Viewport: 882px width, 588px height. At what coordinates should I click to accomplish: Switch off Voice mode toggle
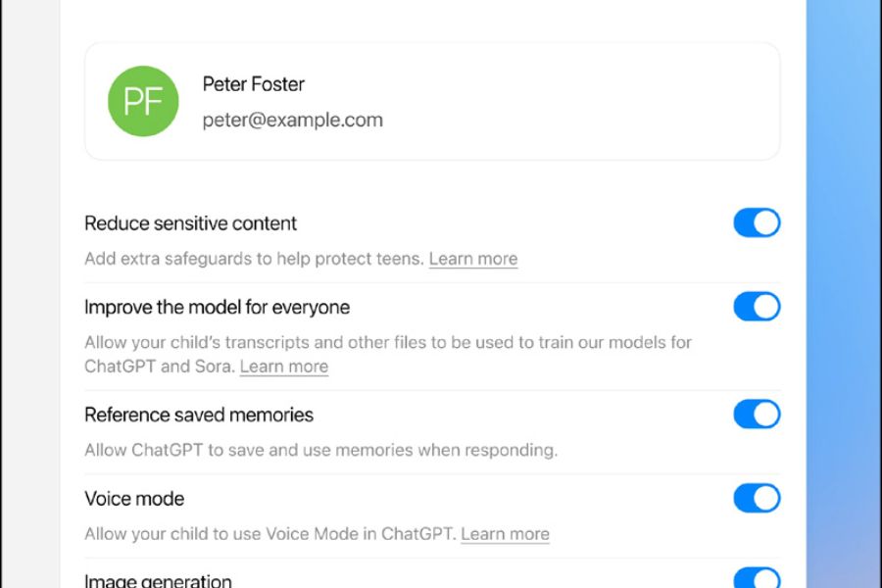click(x=757, y=499)
